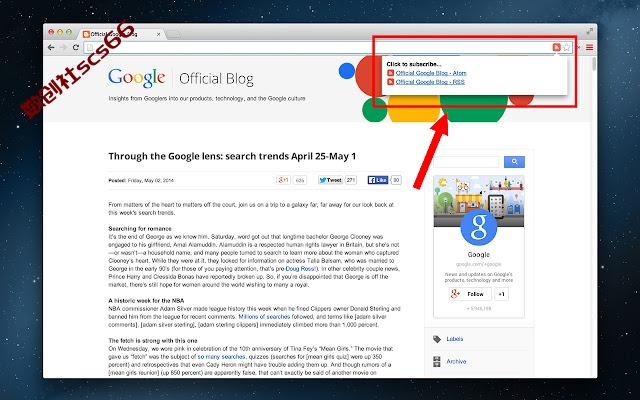The width and height of the screenshot is (640, 400).
Task: Click the fullscreen arrows icon in title bar
Action: [590, 31]
